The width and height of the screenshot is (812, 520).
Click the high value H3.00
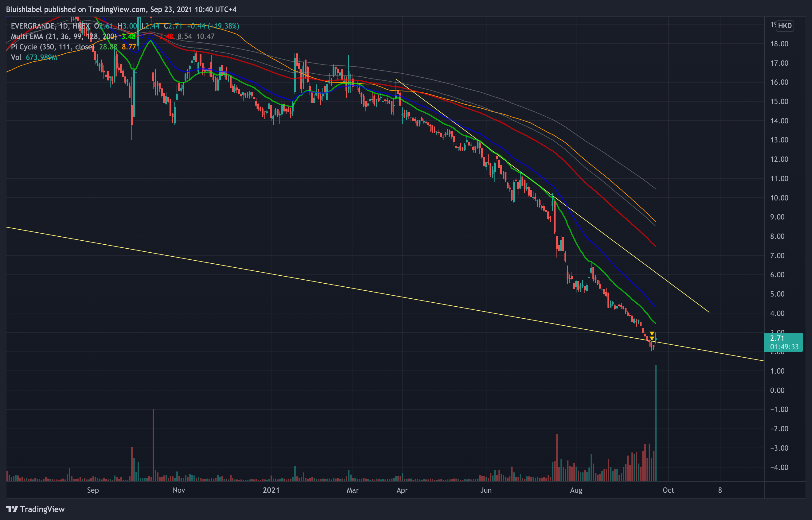[x=127, y=26]
